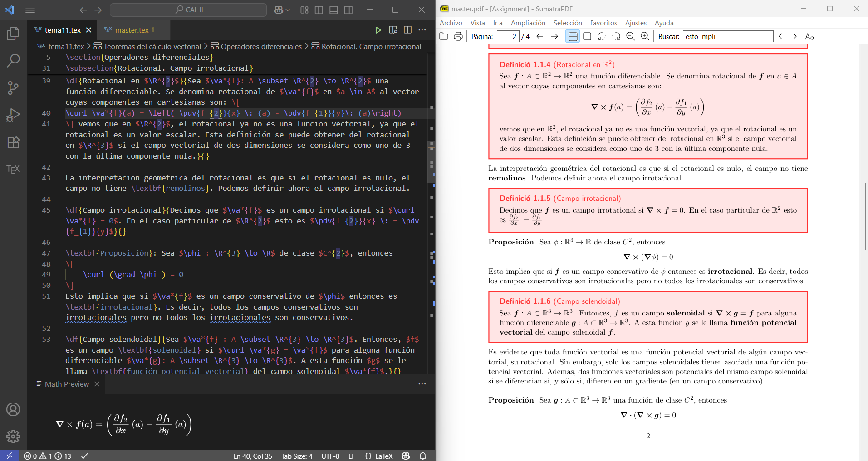Go to next page in SumatraPDF

pos(554,36)
